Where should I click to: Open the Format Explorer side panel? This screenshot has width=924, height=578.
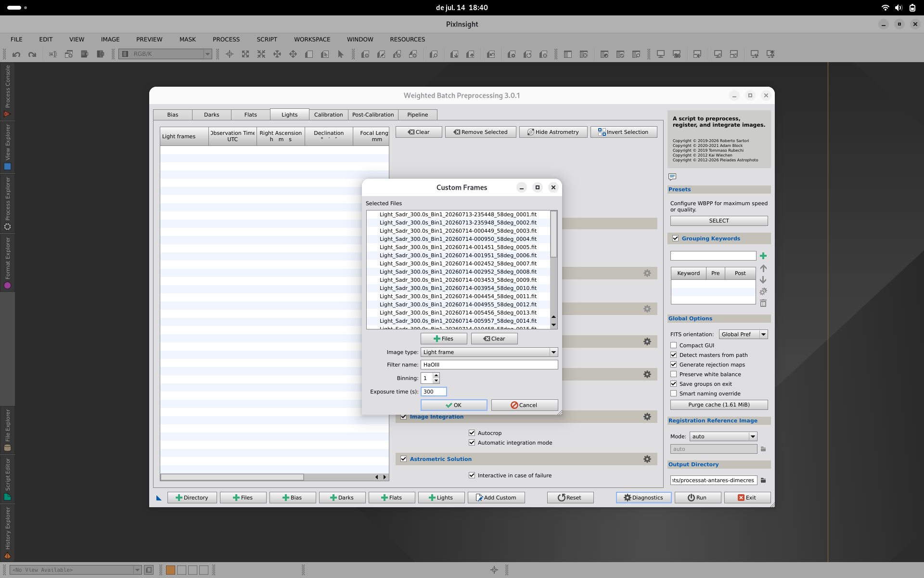pos(7,263)
